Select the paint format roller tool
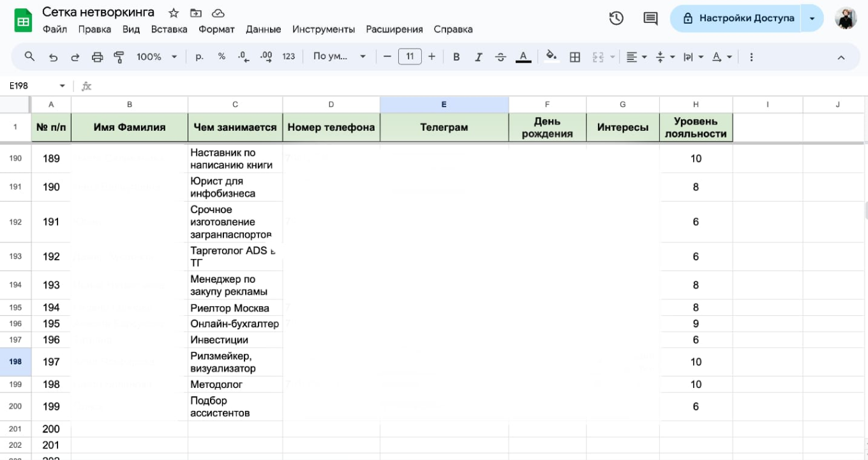868x460 pixels. pyautogui.click(x=119, y=57)
